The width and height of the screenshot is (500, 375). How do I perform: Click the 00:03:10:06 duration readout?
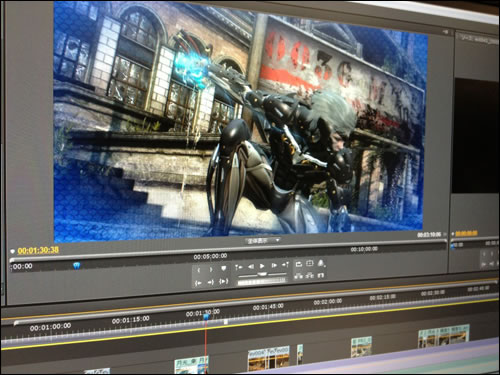pyautogui.click(x=429, y=235)
